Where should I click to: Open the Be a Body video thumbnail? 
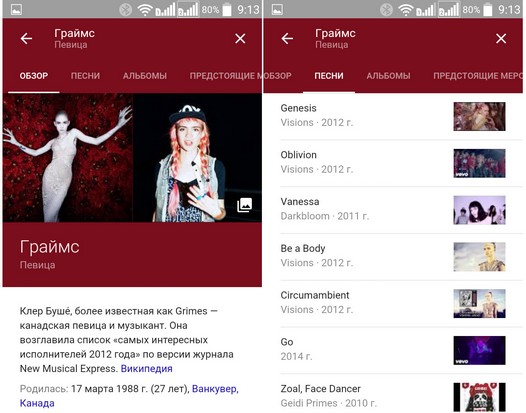pos(479,257)
